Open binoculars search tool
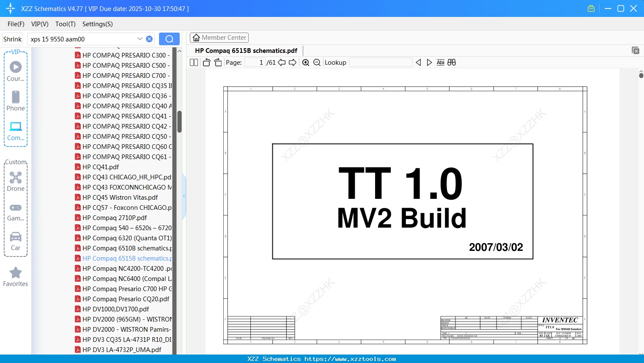Viewport: 644px width, 363px height. [452, 63]
